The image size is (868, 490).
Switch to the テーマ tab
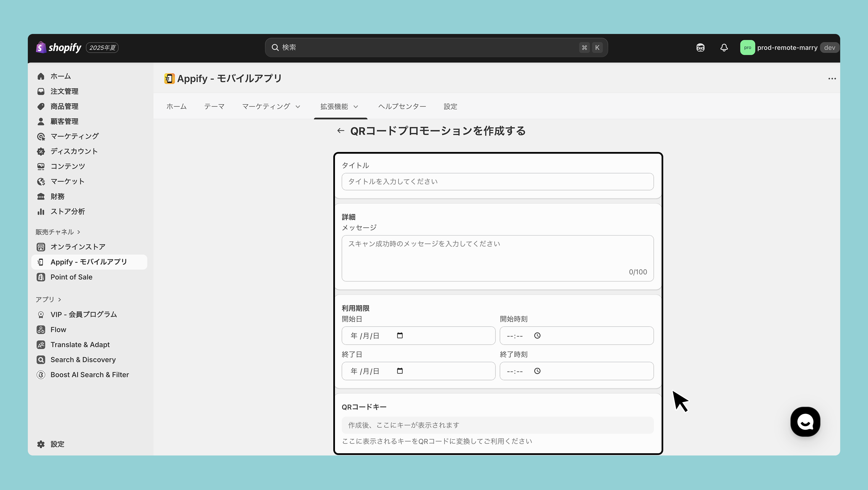tap(214, 107)
